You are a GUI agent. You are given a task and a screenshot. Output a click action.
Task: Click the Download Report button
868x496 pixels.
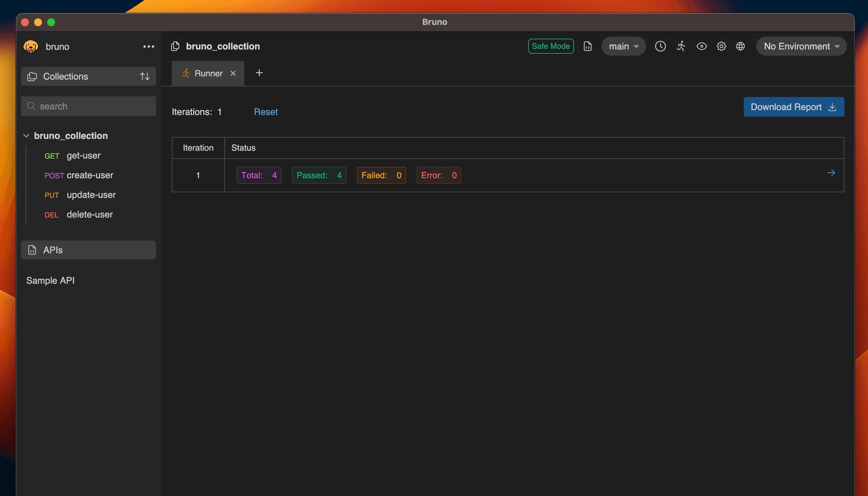[x=794, y=107]
